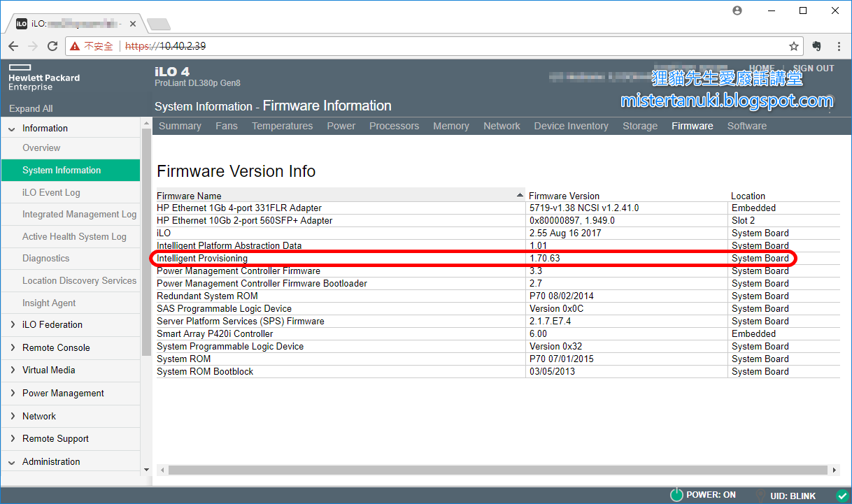Click HP Ethernet 10Gb 2-port 560SFP+ Adapter
Viewport: 852px width, 504px height.
click(244, 220)
